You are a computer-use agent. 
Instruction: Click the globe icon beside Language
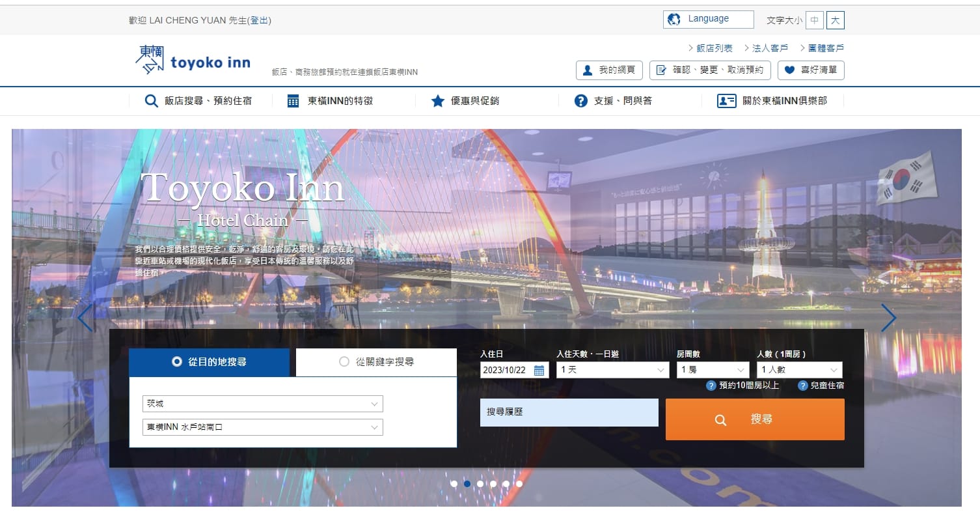tap(674, 20)
